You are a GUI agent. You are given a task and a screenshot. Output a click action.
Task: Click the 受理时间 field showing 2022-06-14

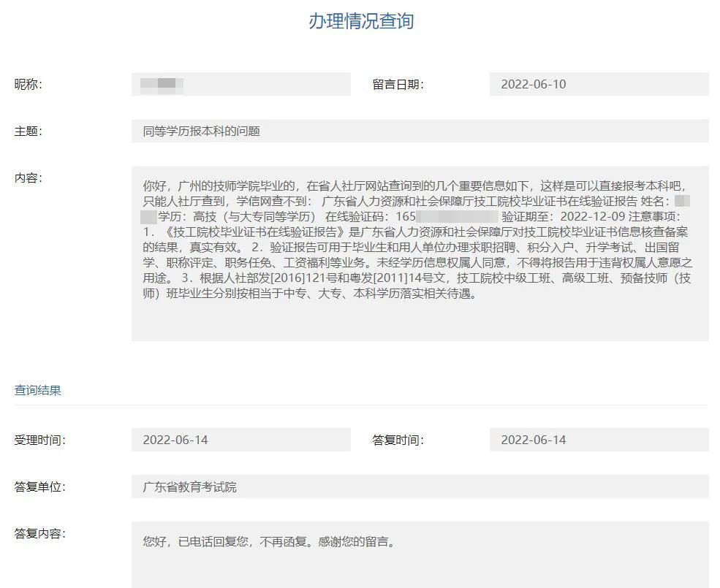coord(240,440)
